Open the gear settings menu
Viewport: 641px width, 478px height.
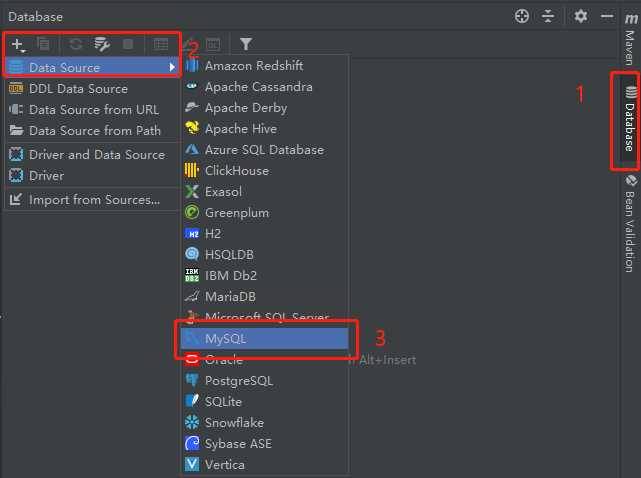pos(581,16)
